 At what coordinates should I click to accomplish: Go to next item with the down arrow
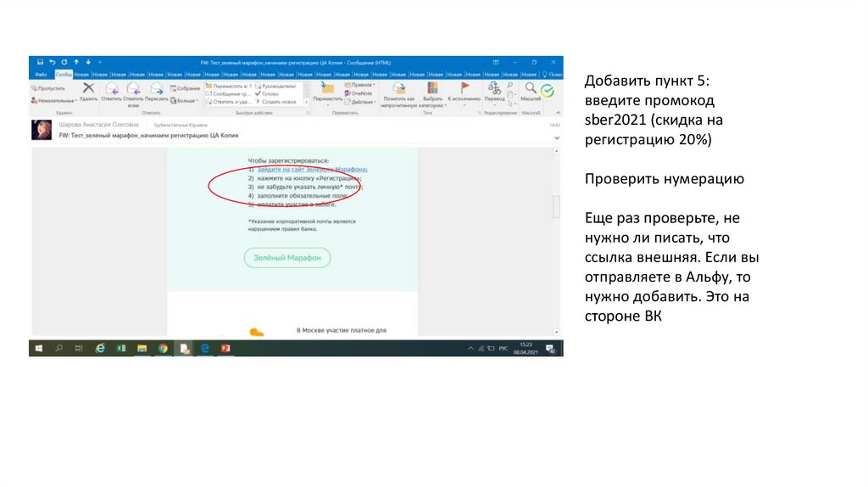(x=88, y=62)
